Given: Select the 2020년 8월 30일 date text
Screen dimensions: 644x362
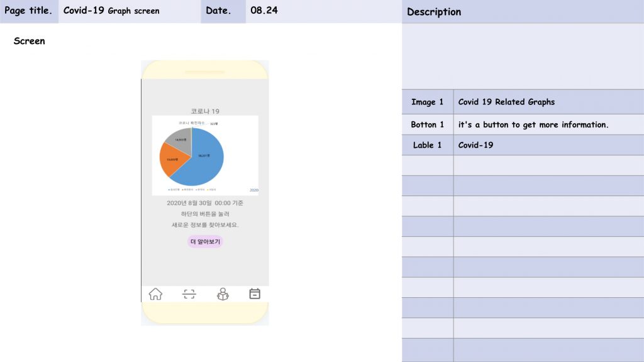Looking at the screenshot, I should pos(205,203).
